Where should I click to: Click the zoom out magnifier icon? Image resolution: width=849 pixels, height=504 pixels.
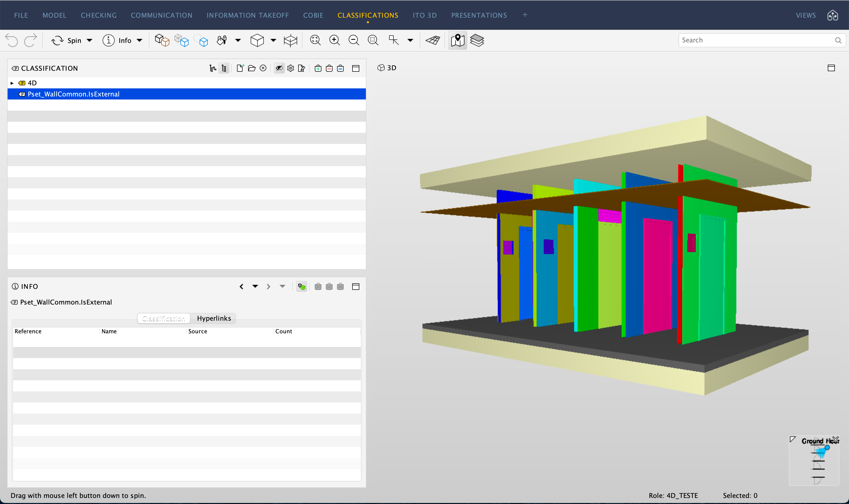(x=354, y=40)
